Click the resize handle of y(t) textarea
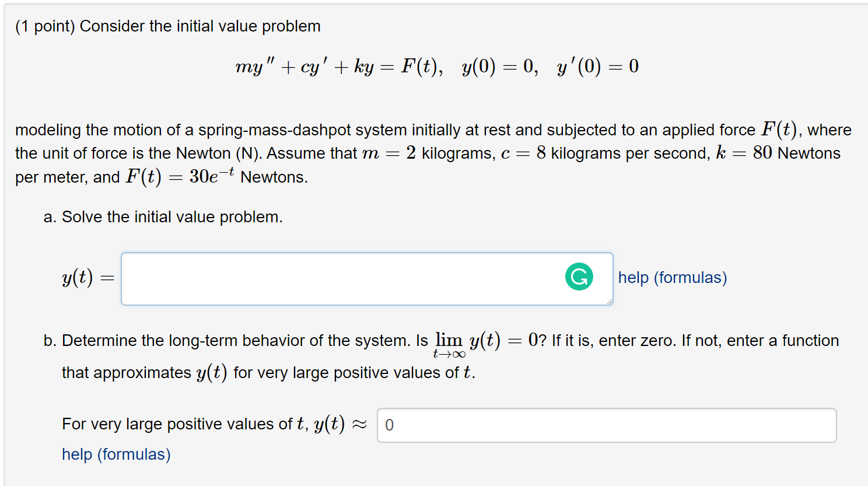Image resolution: width=868 pixels, height=486 pixels. pyautogui.click(x=610, y=302)
